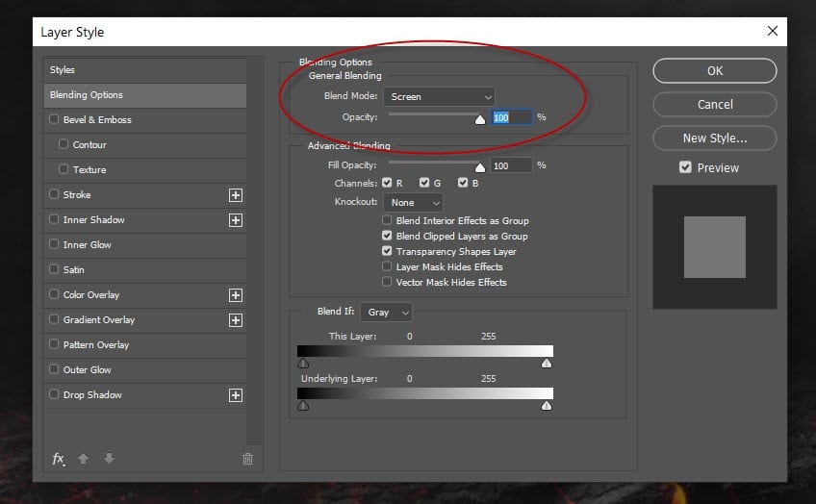The height and width of the screenshot is (504, 816).
Task: Expand the Blend If channel dropdown
Action: pos(389,313)
